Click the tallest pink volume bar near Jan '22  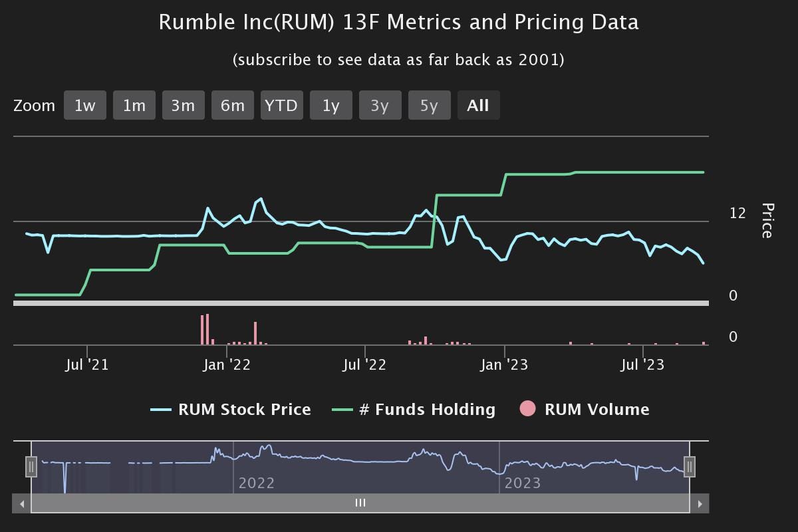coord(207,329)
